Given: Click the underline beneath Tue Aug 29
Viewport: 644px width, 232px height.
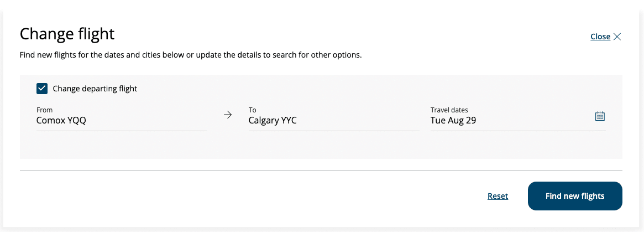Looking at the screenshot, I should point(518,131).
